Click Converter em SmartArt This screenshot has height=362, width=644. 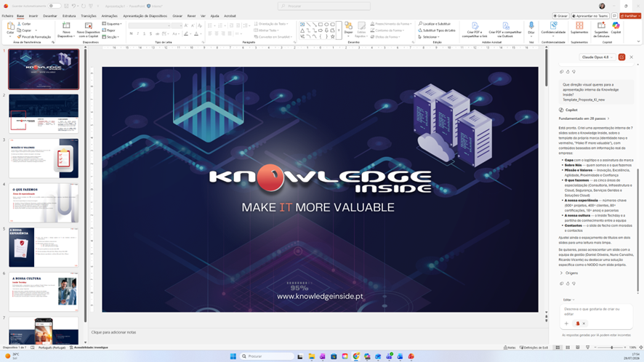pos(273,36)
